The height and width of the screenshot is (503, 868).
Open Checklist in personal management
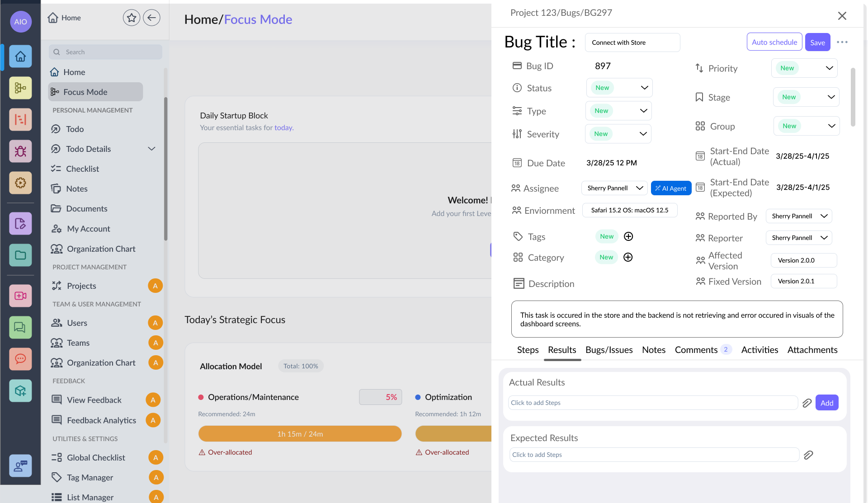click(x=82, y=169)
